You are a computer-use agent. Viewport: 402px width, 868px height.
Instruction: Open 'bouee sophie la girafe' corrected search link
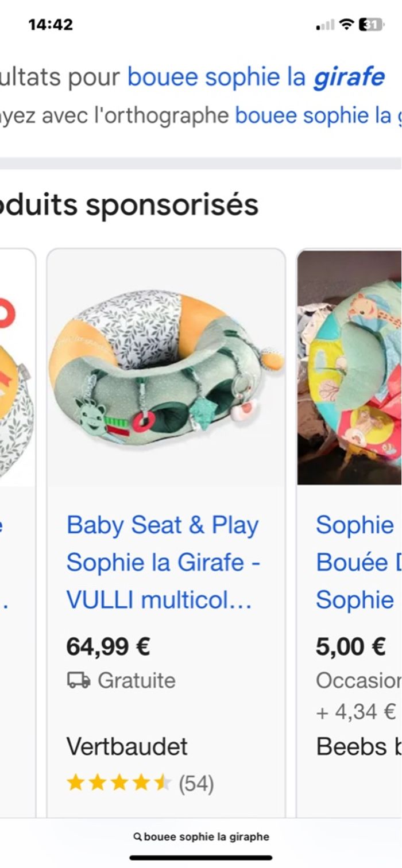[x=256, y=77]
